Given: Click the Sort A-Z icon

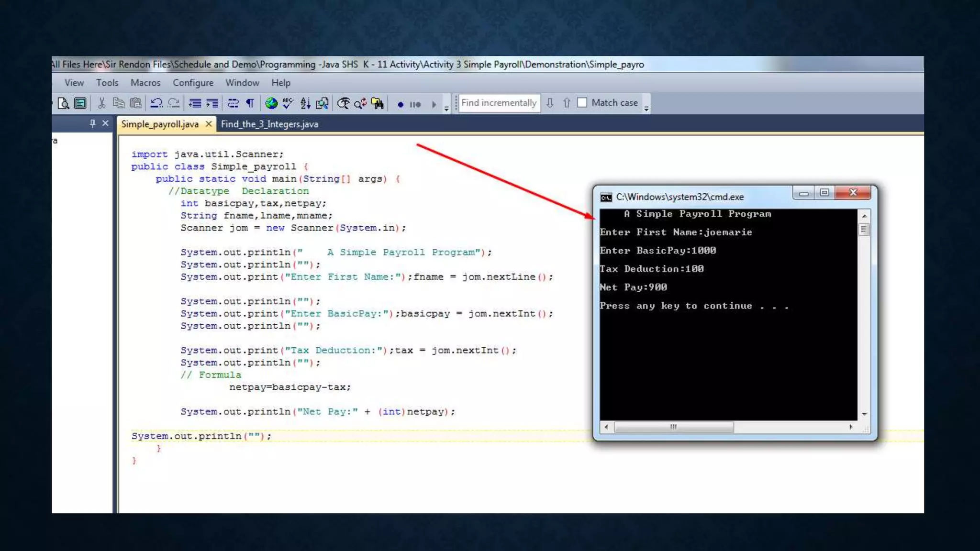Looking at the screenshot, I should coord(305,103).
